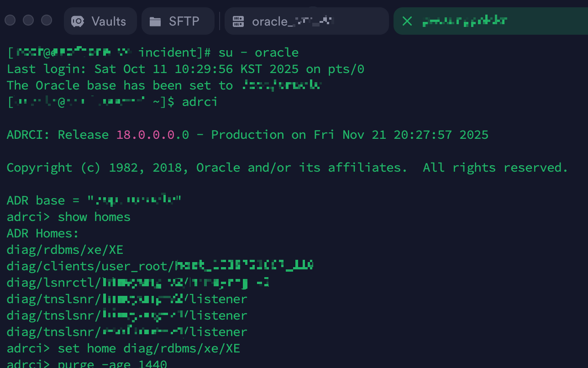Viewport: 588px width, 368px height.
Task: Click the 'adrci' command after the $ prompt
Action: pyautogui.click(x=199, y=102)
